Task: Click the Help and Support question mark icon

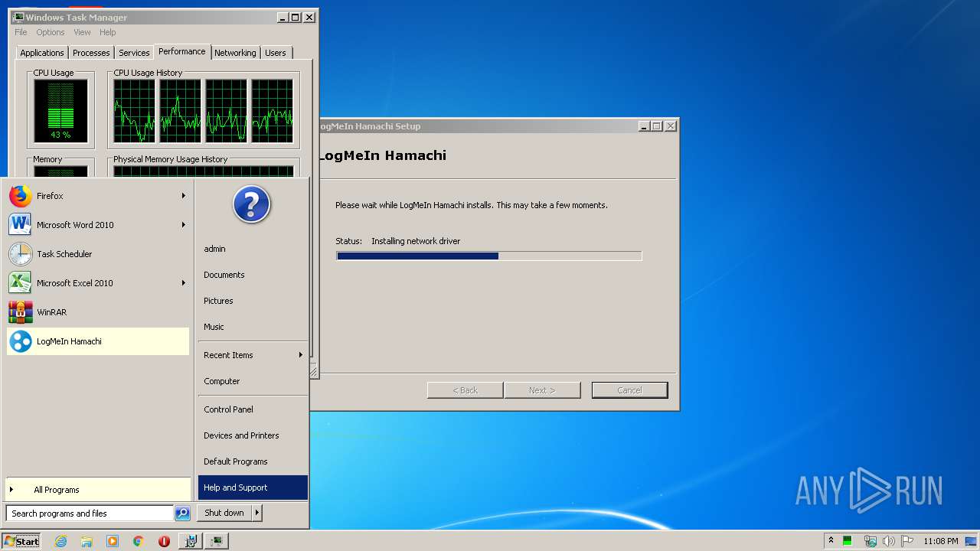Action: click(252, 204)
